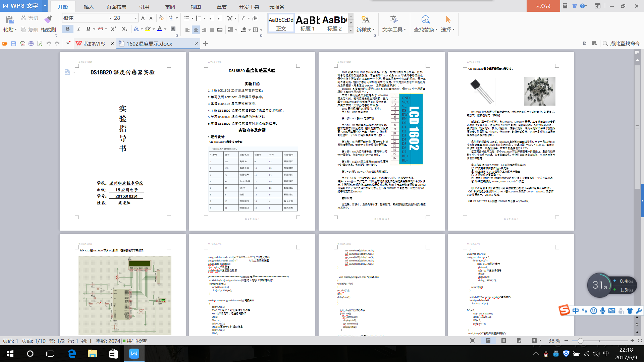Open the 审阅 ribbon tab

pyautogui.click(x=170, y=7)
